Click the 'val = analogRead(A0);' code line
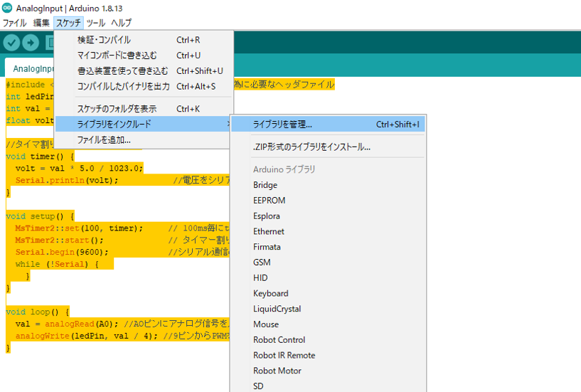Image resolution: width=581 pixels, height=392 pixels. [x=67, y=324]
